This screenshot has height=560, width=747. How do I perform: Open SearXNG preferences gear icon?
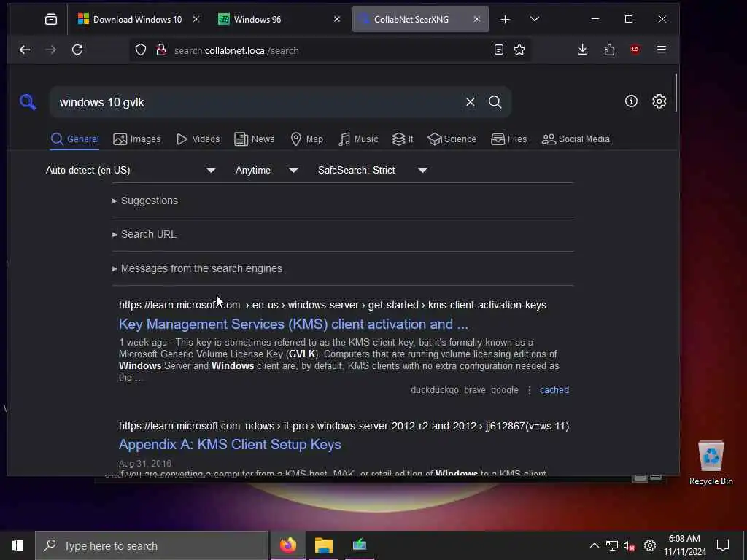pos(659,101)
